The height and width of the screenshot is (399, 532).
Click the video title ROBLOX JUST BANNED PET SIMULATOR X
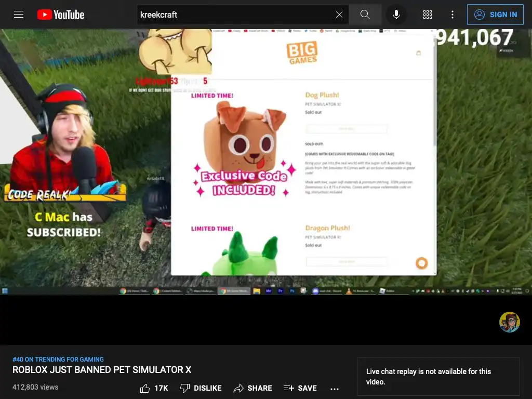[x=102, y=370]
